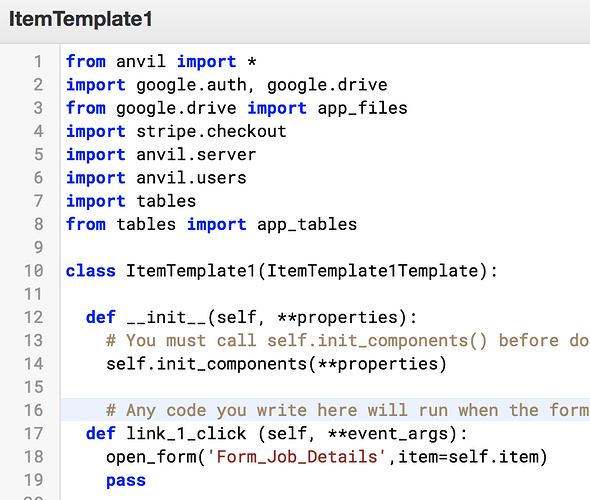This screenshot has height=500, width=590.
Task: Place cursor on 'google.auth' import text
Action: 191,85
